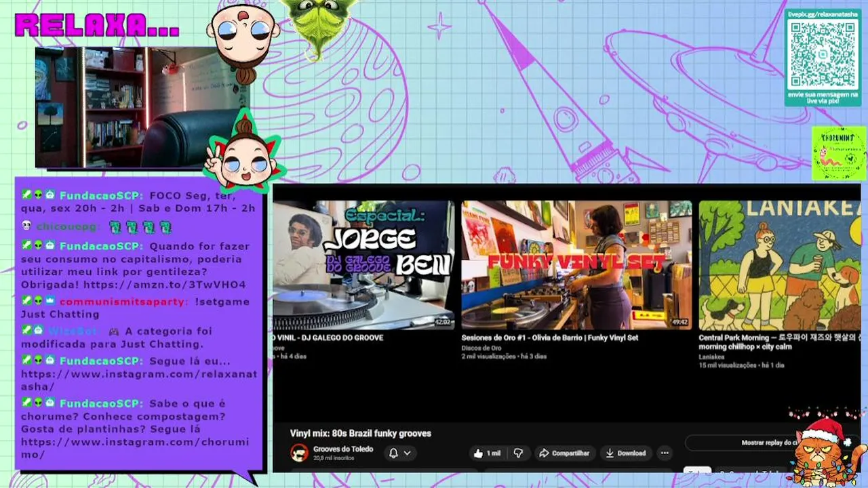Open the three-dots more actions menu

coord(665,453)
